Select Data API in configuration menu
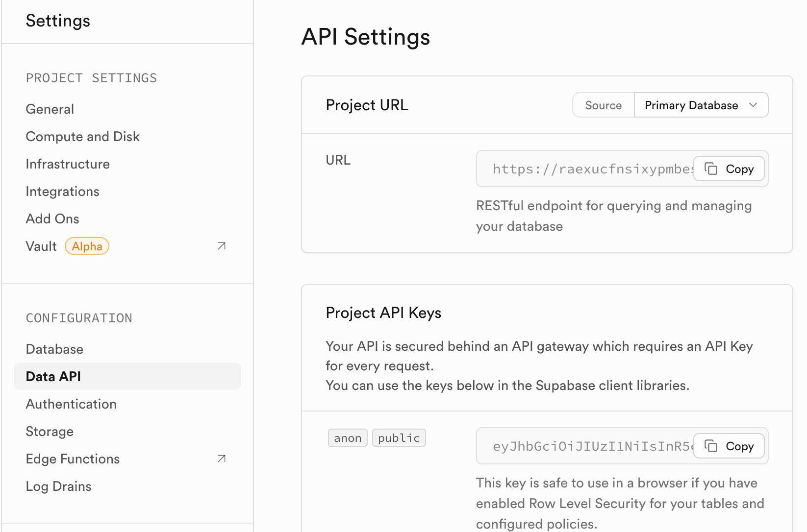Screen dimensions: 807x532 coord(53,377)
